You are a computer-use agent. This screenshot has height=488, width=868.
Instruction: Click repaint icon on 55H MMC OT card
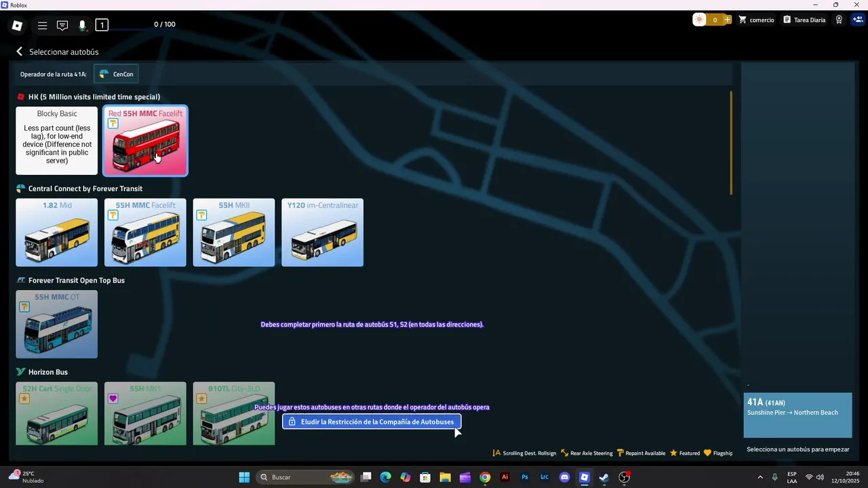24,306
